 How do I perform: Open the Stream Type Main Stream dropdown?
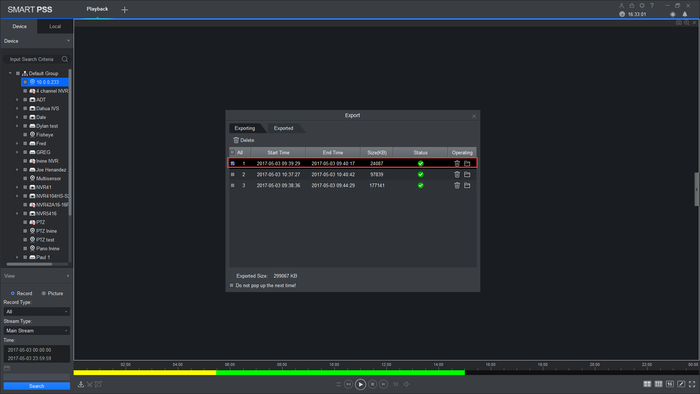pyautogui.click(x=37, y=331)
